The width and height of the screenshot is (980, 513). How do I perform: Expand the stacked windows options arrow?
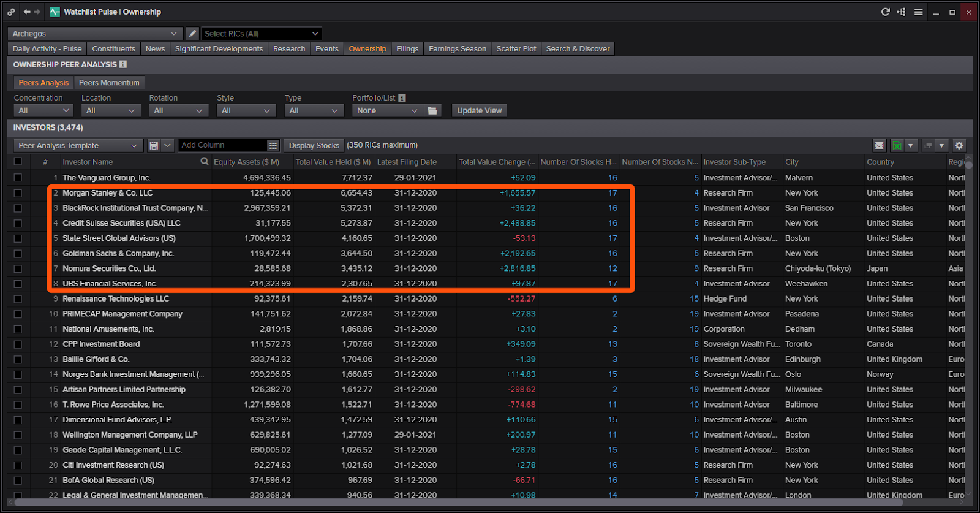(942, 145)
